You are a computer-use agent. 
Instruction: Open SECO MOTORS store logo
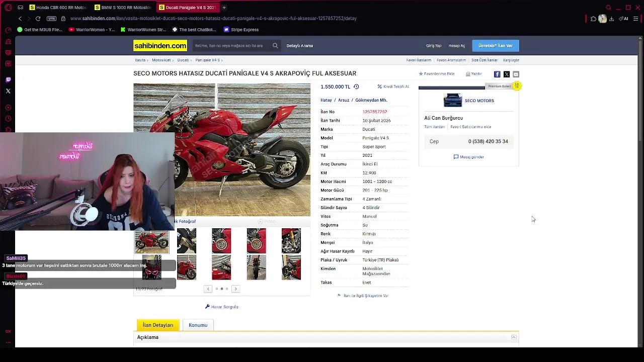click(x=453, y=101)
